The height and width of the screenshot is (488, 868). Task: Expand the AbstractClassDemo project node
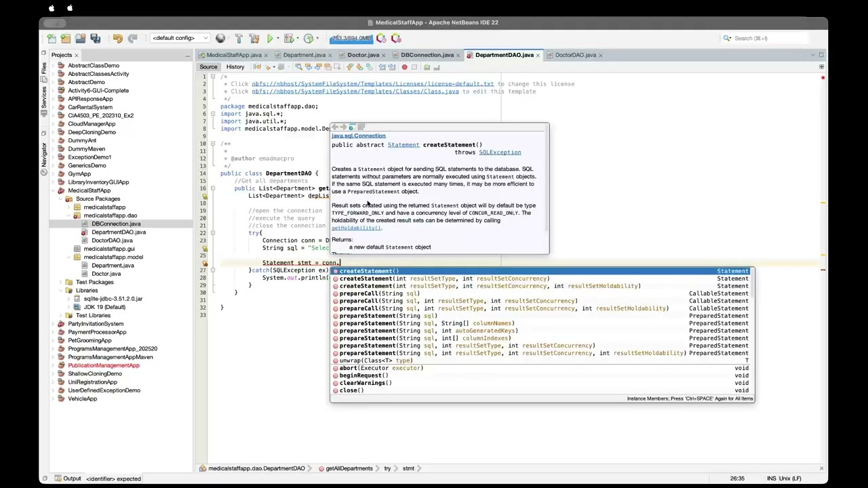click(54, 66)
